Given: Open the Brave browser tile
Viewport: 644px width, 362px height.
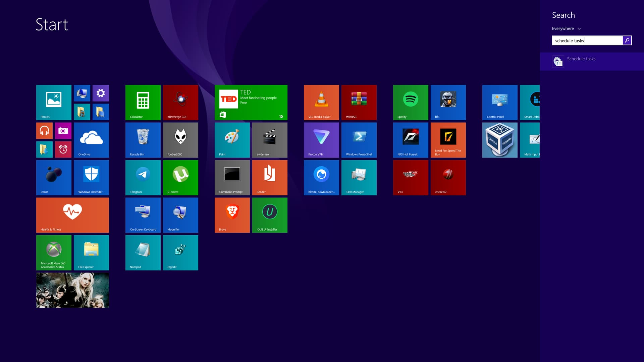Looking at the screenshot, I should click(x=232, y=215).
